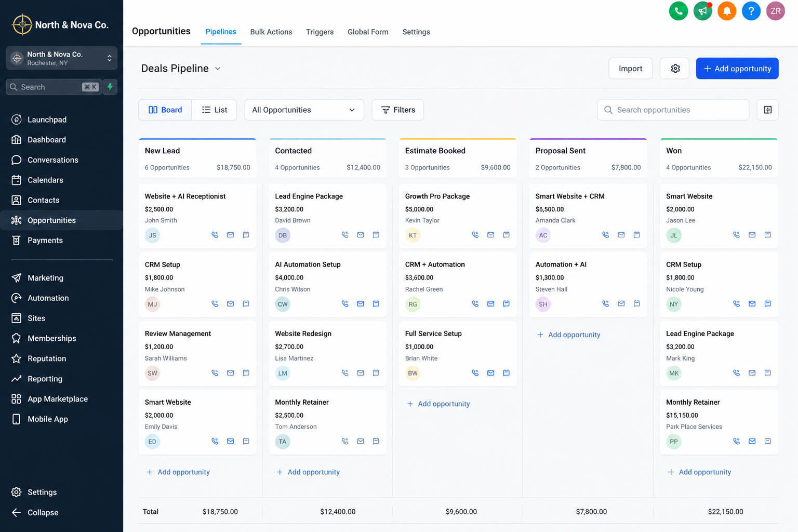798x532 pixels.
Task: Click the MJ avatar on Mike Johnson card
Action: [x=152, y=304]
